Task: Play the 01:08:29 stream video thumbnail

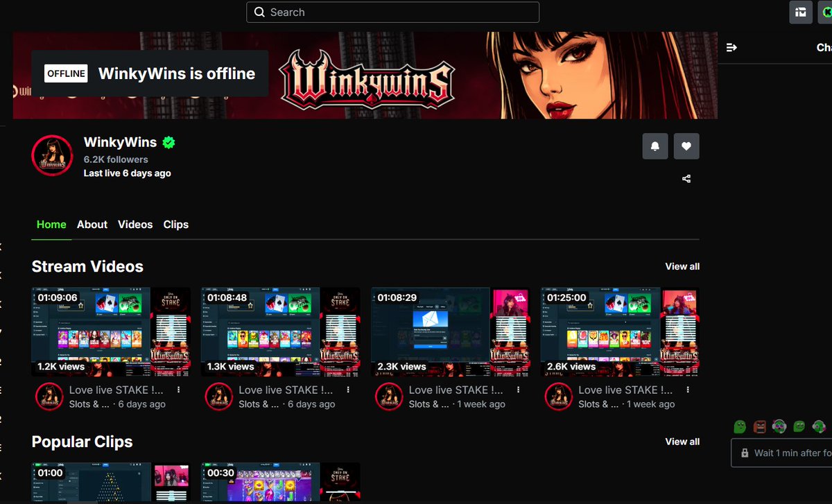Action: coord(451,332)
